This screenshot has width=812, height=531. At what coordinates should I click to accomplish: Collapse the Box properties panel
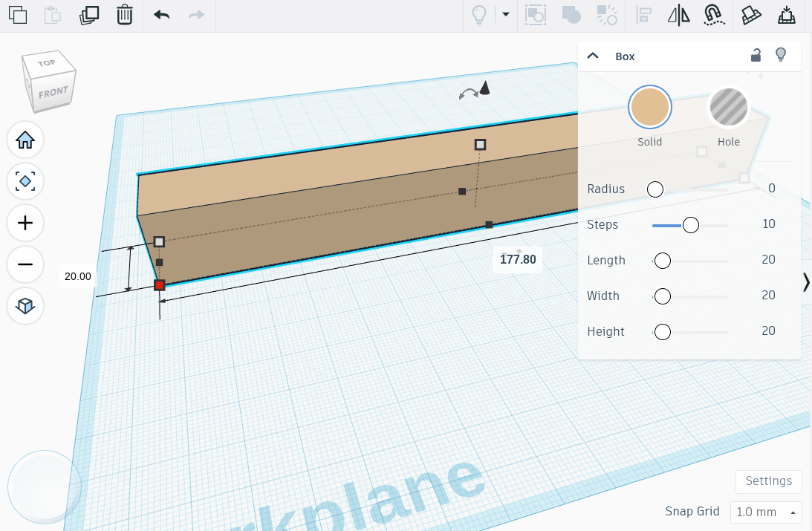(593, 56)
